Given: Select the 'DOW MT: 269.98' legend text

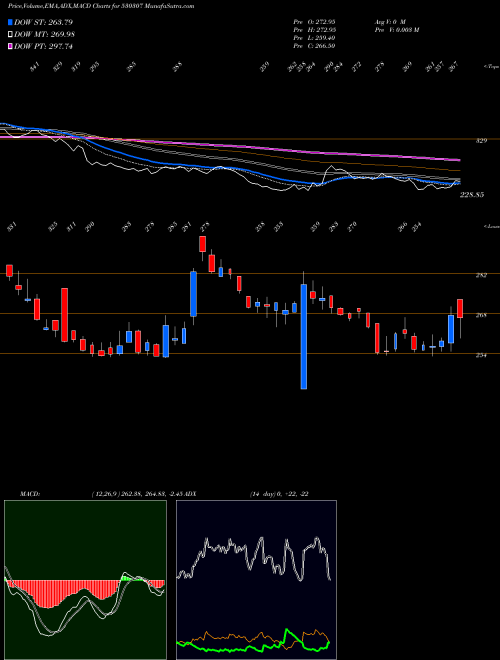Looking at the screenshot, I should [x=45, y=35].
